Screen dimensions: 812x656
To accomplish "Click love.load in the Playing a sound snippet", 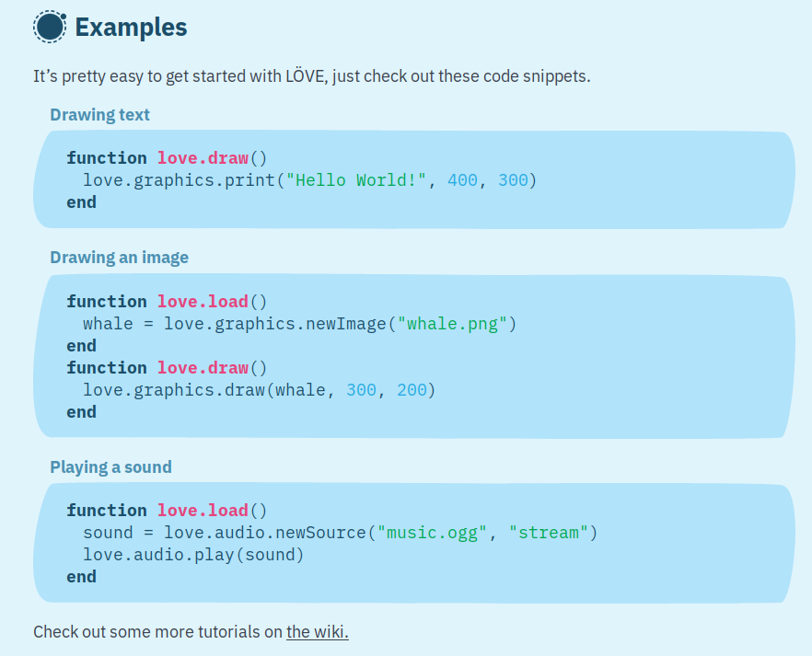I will tap(203, 511).
